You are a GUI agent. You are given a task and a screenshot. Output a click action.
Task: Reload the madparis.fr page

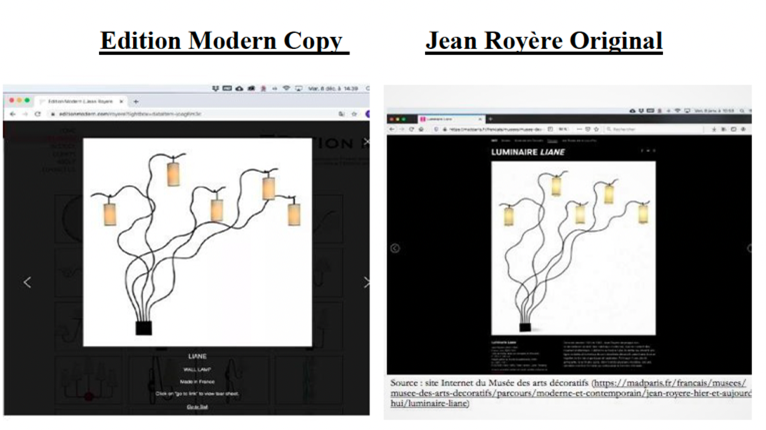click(411, 129)
